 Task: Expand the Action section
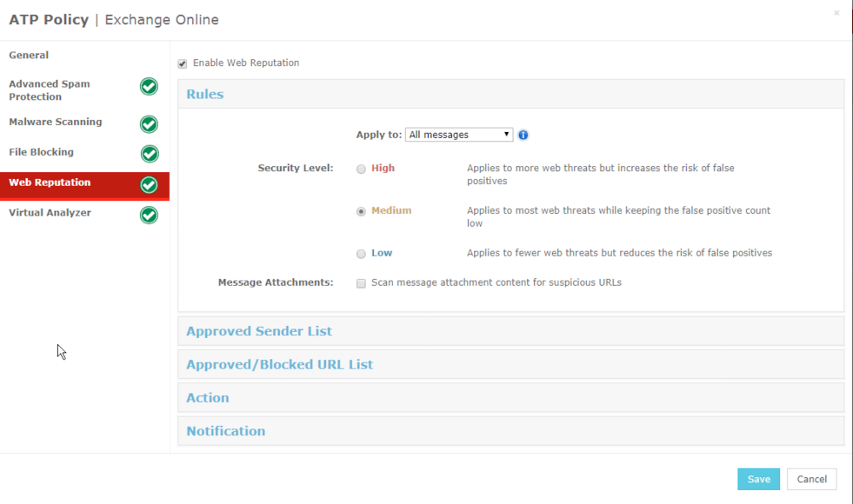click(510, 397)
